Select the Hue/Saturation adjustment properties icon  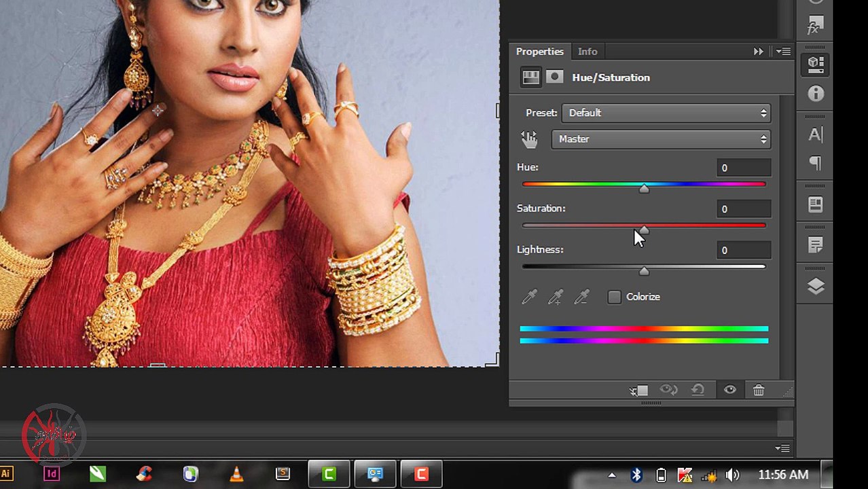point(530,77)
